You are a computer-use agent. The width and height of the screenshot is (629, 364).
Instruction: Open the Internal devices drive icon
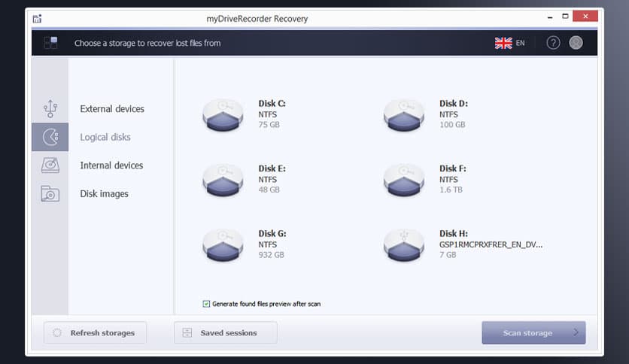(50, 165)
